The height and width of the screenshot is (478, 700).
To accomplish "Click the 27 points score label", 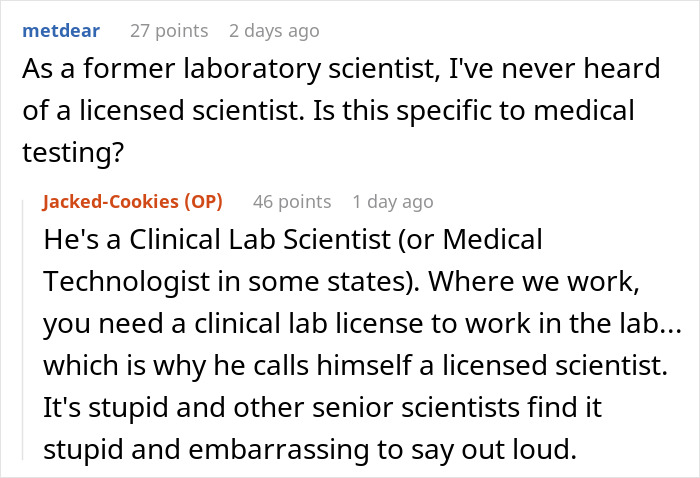I will (169, 31).
